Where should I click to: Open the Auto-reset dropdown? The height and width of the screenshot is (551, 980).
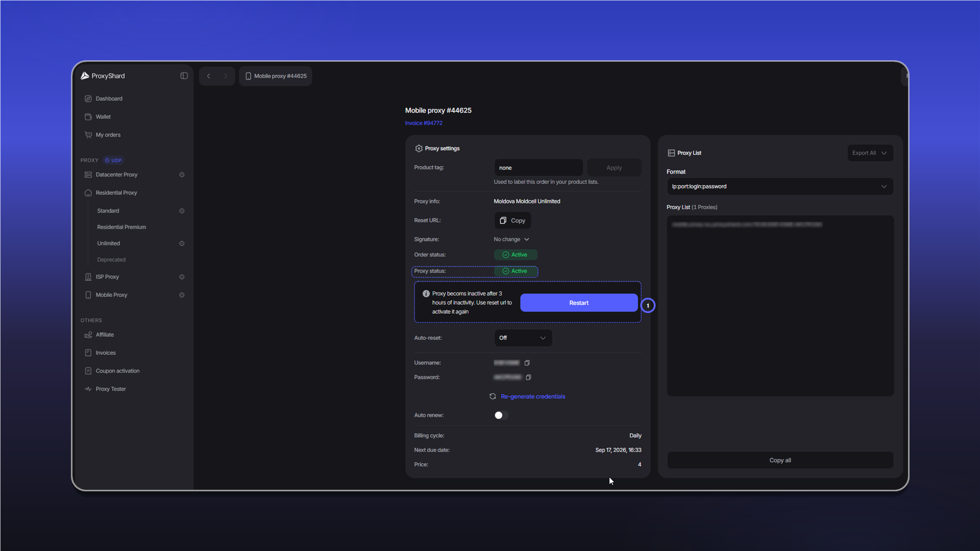523,338
